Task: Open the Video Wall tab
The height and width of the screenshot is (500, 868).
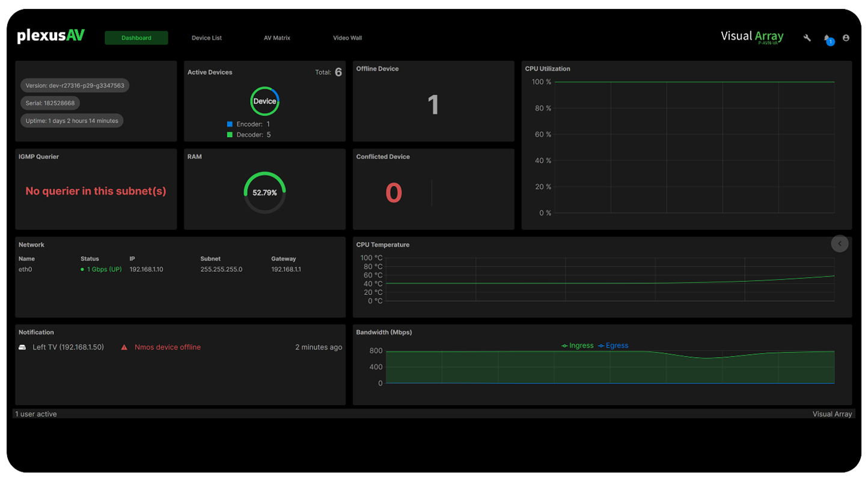Action: pos(347,38)
